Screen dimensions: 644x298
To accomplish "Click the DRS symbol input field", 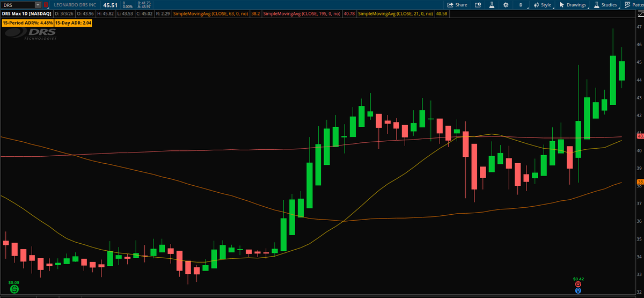I will point(18,5).
